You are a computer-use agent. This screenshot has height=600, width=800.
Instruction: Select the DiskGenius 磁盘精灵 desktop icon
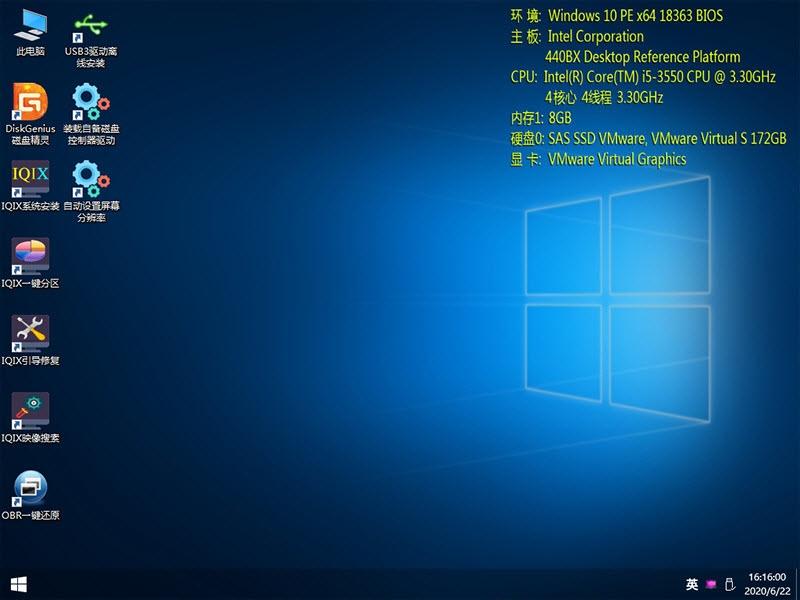point(30,114)
